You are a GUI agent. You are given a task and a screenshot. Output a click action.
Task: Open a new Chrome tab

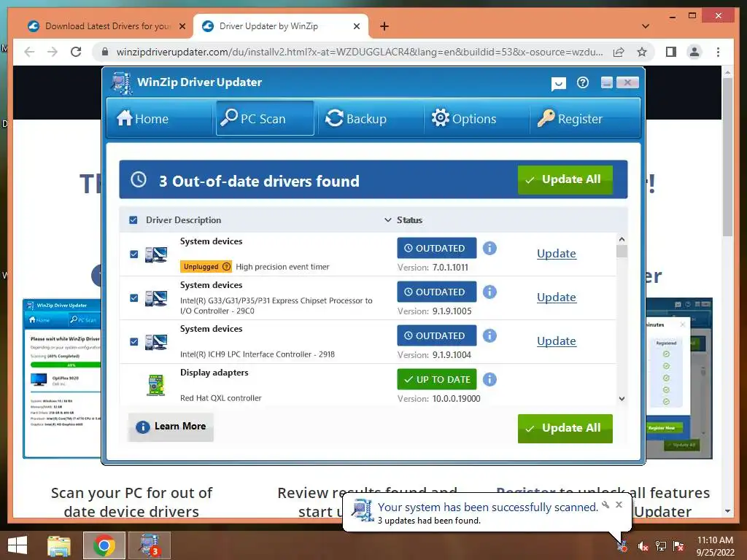pos(384,27)
